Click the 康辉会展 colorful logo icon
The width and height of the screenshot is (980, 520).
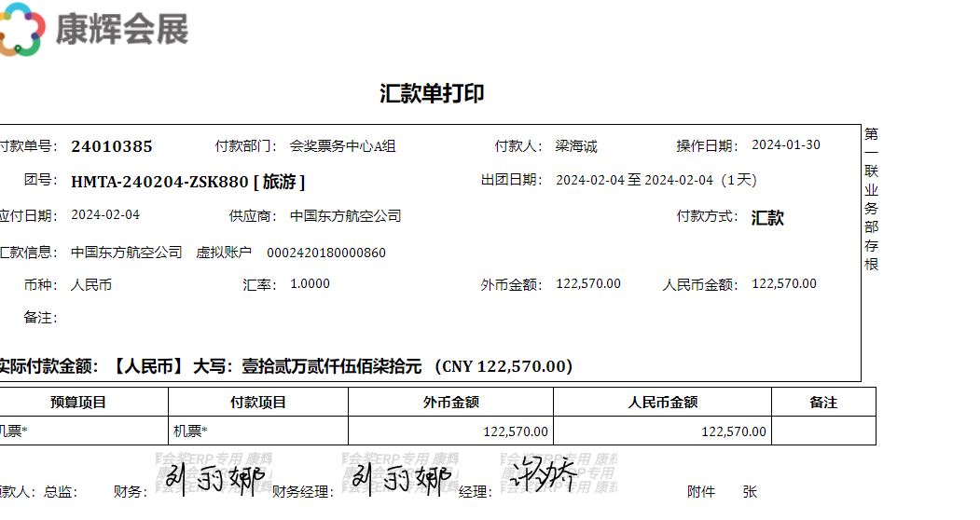coord(21,28)
